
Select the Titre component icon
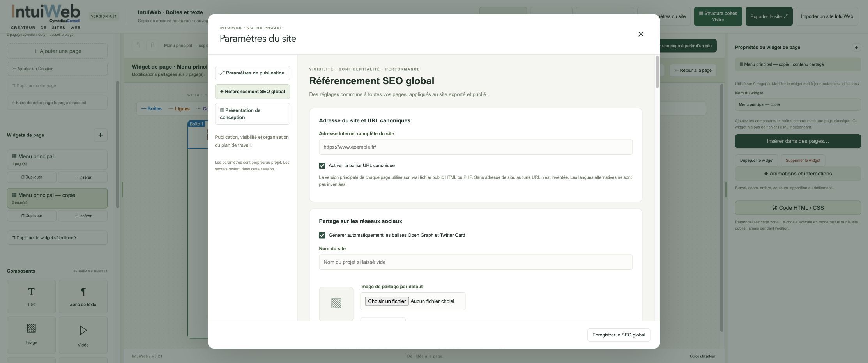click(31, 296)
